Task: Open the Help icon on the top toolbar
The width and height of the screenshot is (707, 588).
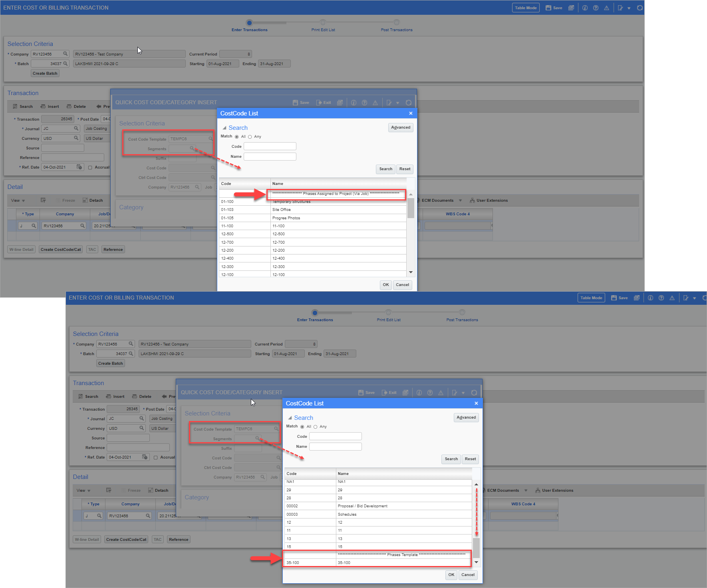Action: [596, 7]
